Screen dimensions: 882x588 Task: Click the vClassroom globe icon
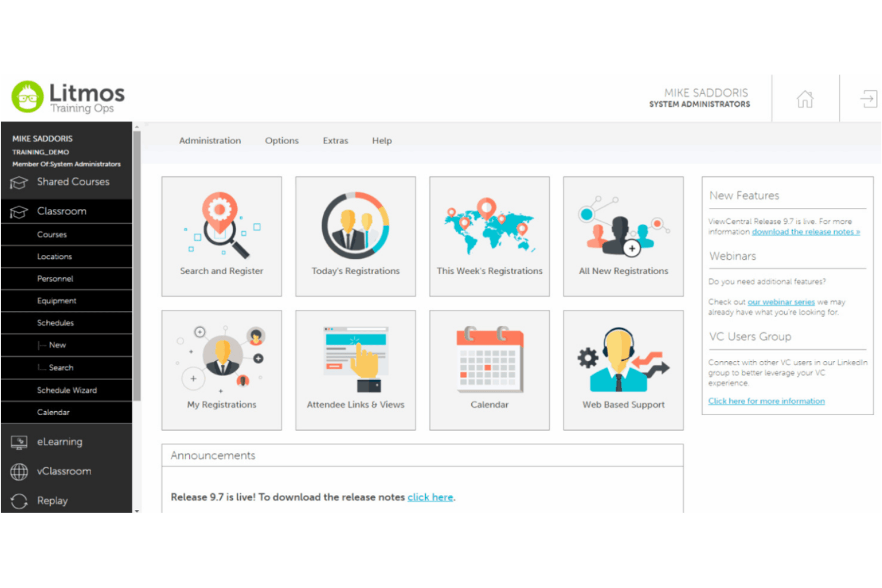[x=19, y=472]
